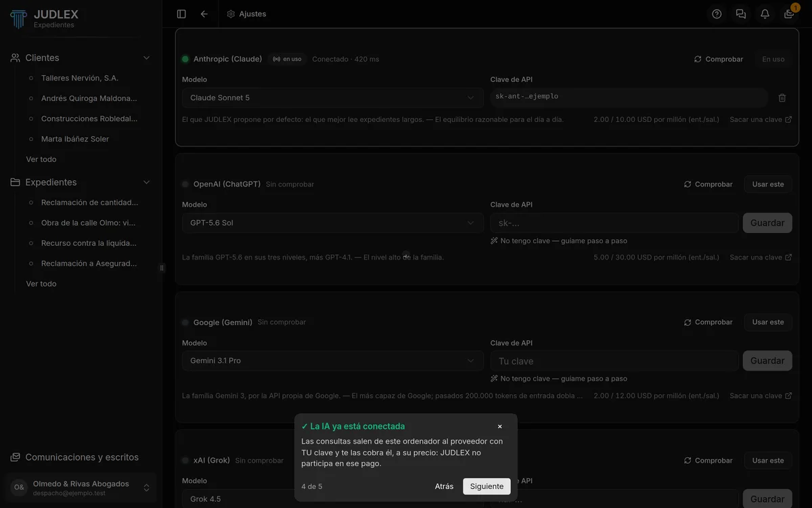812x508 pixels.
Task: Click Comprobar for OpenAI (ChatGPT)
Action: [x=708, y=184]
